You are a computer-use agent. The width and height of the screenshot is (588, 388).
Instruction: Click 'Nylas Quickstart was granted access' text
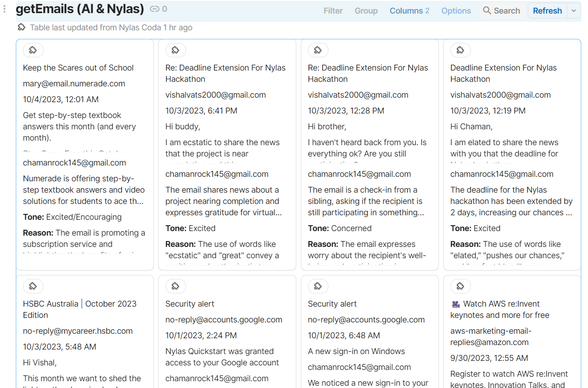click(x=222, y=357)
